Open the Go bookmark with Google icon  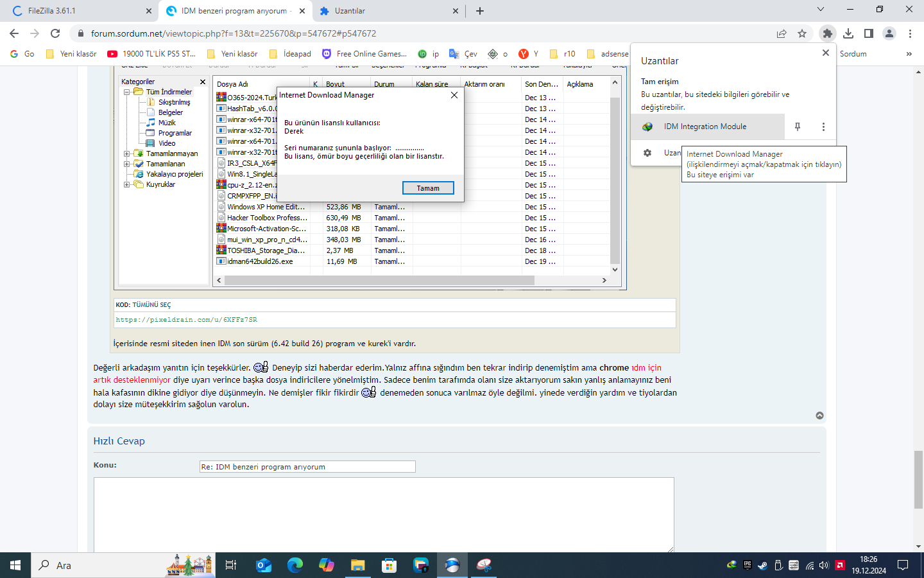22,54
